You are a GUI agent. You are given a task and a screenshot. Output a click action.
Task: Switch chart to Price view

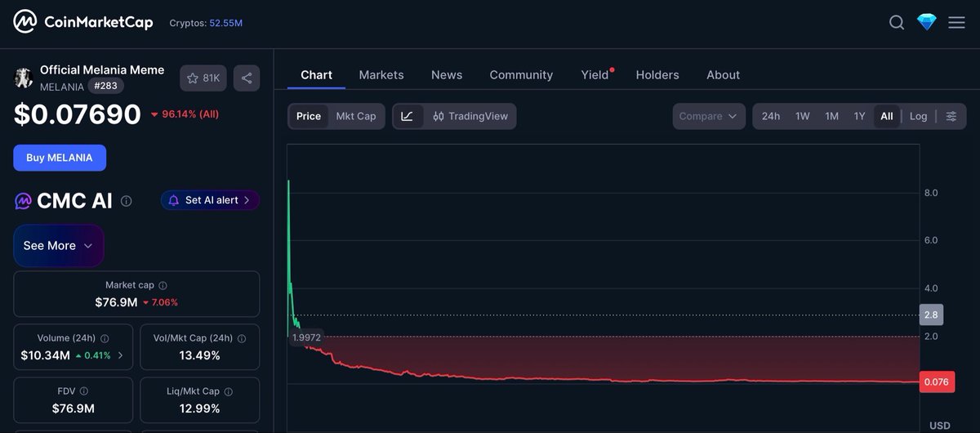[309, 116]
